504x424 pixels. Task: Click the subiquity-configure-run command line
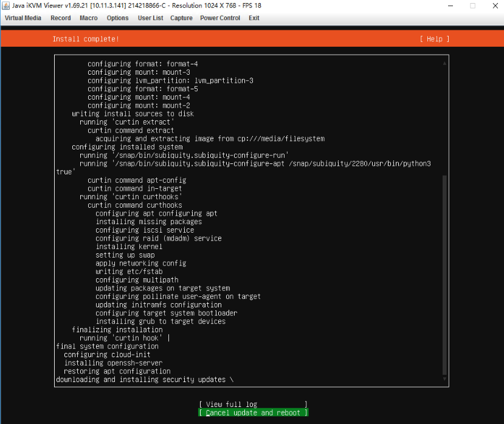click(x=184, y=155)
